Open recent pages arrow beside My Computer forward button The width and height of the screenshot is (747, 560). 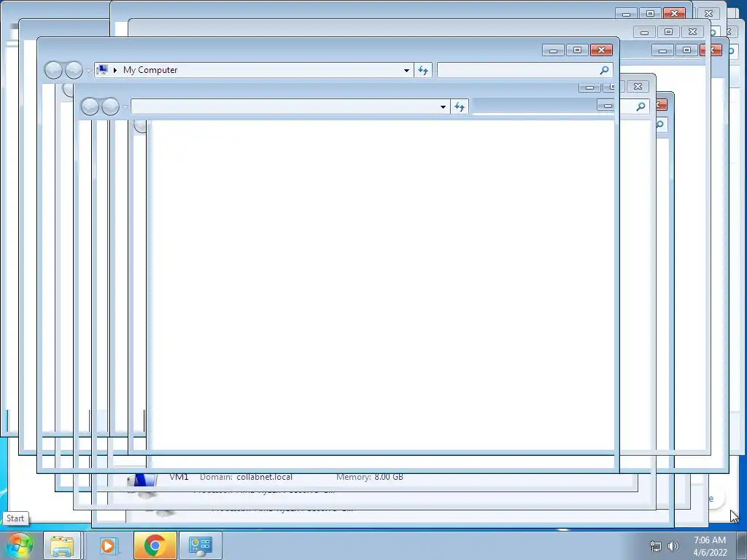coord(88,71)
